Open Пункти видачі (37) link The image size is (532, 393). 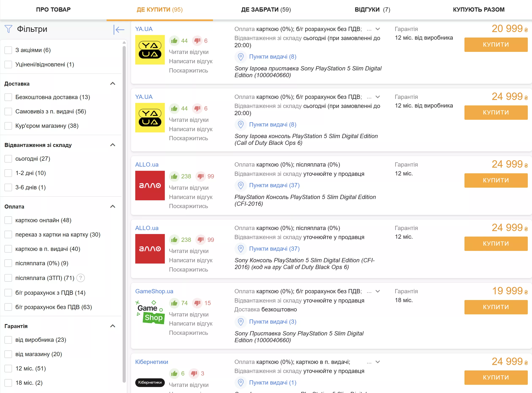tap(274, 185)
